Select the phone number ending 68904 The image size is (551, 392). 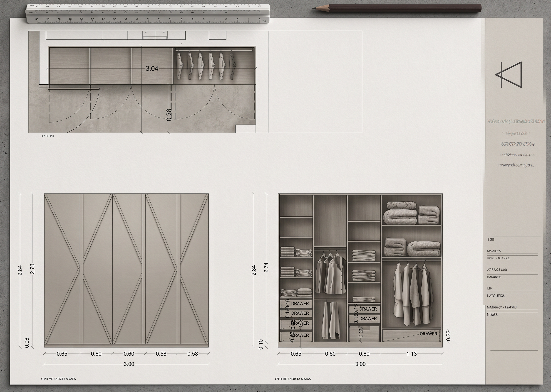point(517,144)
